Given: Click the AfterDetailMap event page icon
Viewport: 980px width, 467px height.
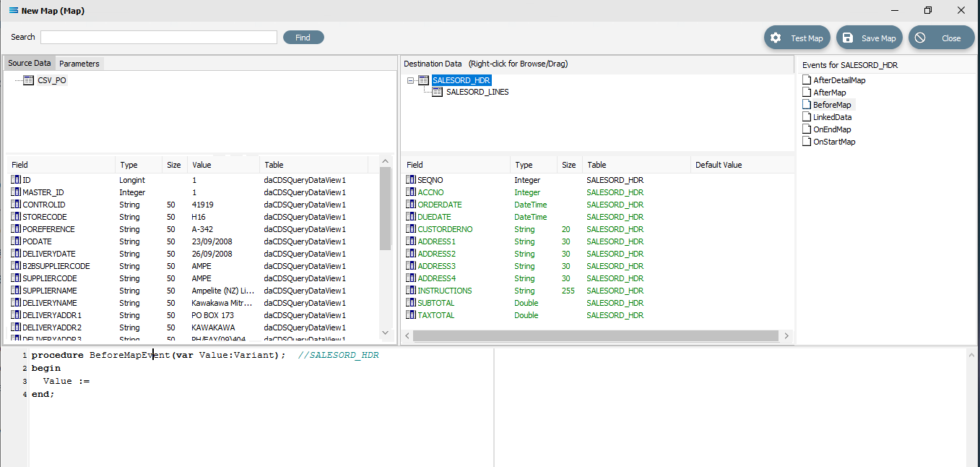Looking at the screenshot, I should click(x=807, y=80).
